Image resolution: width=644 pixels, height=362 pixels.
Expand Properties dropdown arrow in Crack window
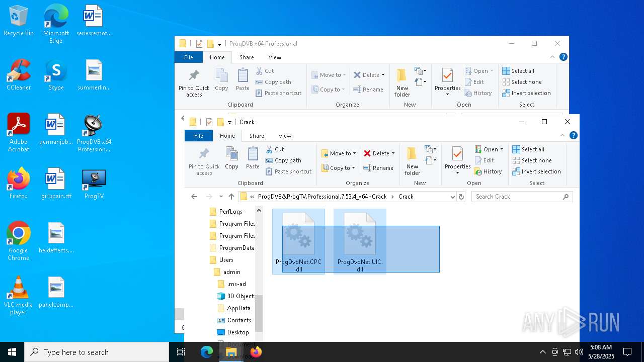457,173
